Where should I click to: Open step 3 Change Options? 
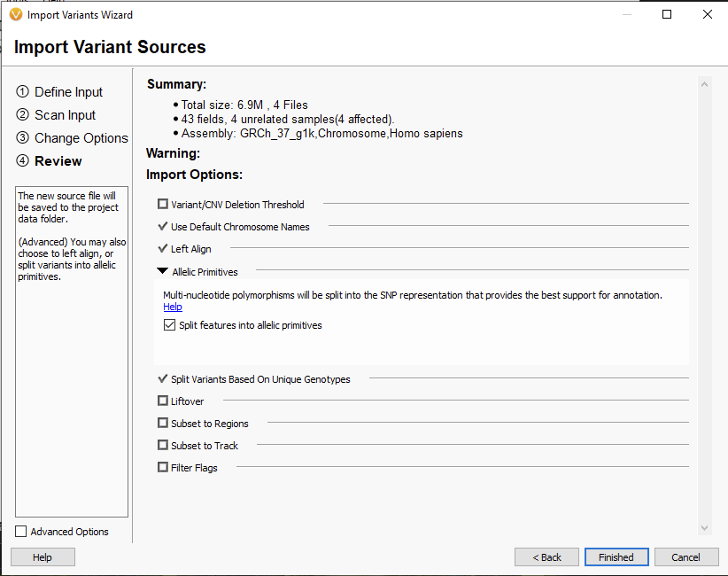tap(72, 138)
